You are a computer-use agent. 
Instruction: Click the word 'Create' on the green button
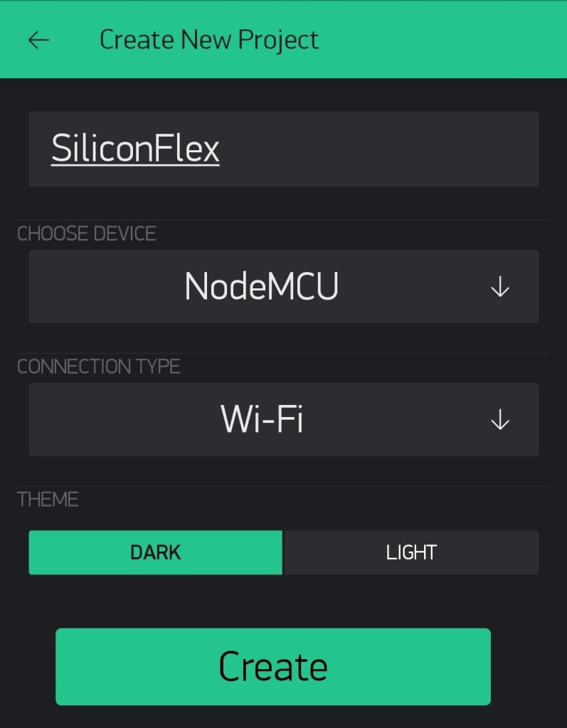click(x=272, y=666)
